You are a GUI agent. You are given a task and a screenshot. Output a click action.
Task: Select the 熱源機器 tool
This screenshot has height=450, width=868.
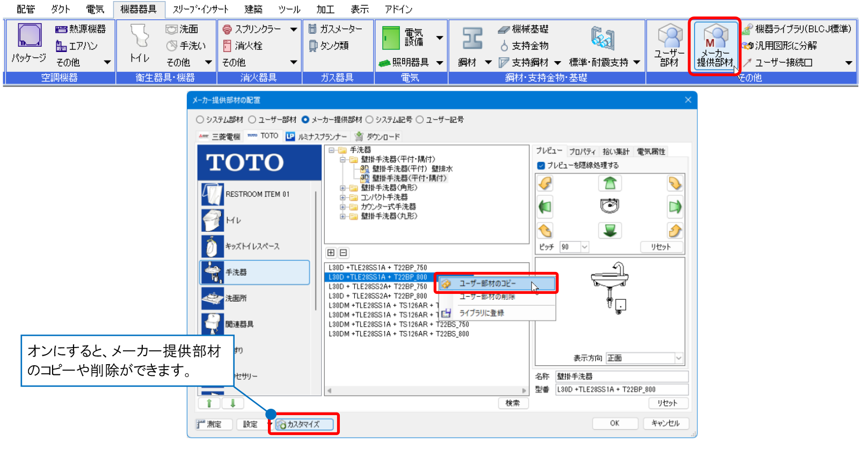coord(81,29)
